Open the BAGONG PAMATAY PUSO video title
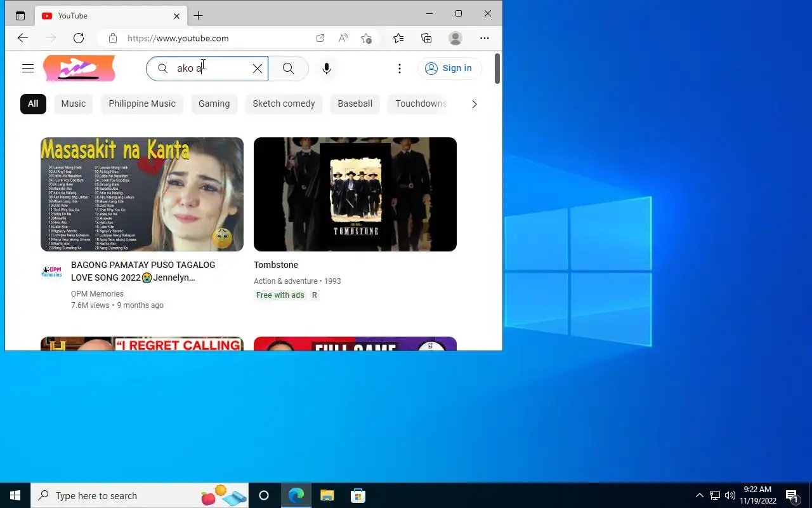Screen dimensions: 812x508 coord(143,271)
